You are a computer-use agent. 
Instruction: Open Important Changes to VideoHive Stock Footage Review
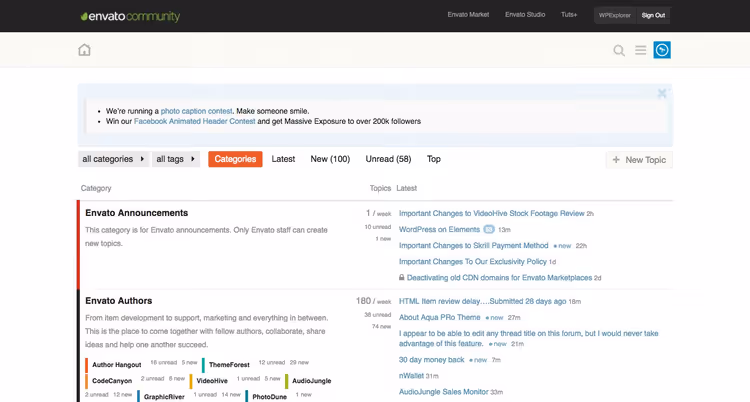coord(492,213)
